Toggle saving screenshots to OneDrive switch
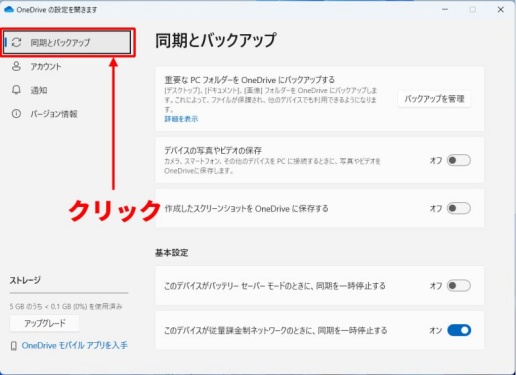The height and width of the screenshot is (375, 516). point(459,208)
